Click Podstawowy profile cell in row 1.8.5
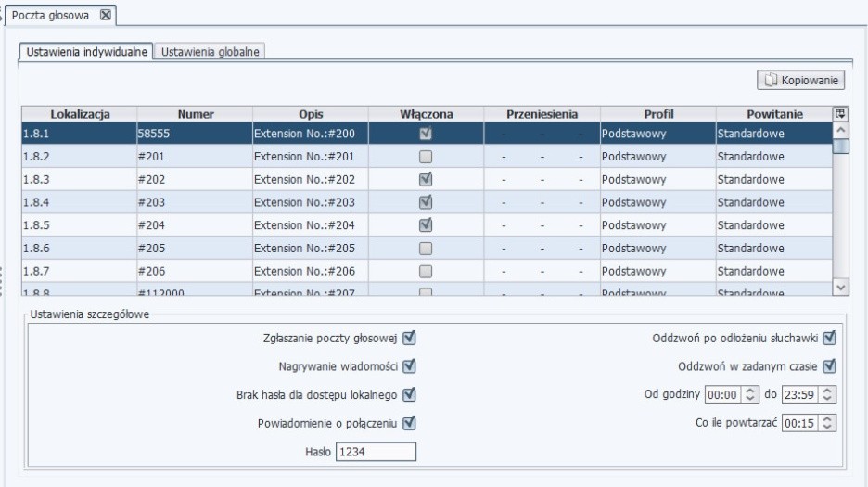This screenshot has height=487, width=868. pos(658,224)
